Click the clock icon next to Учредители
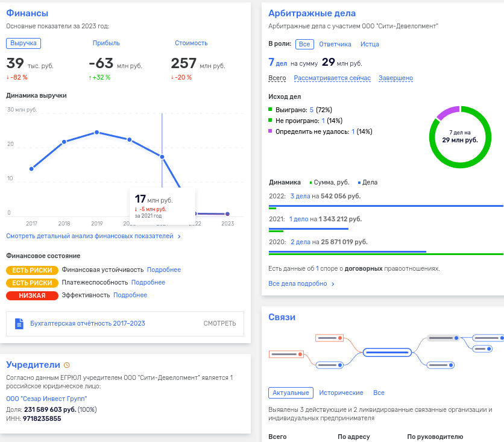The image size is (504, 442). pos(67,365)
